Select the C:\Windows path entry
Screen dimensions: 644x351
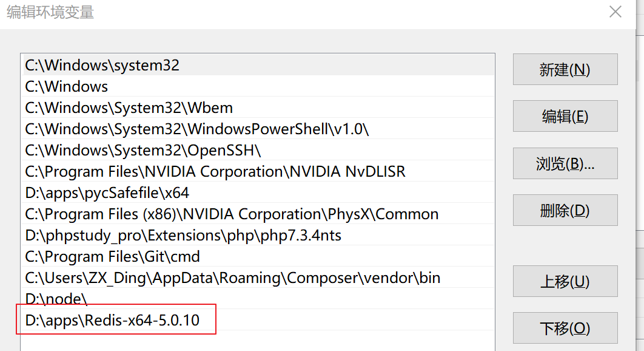[x=67, y=87]
